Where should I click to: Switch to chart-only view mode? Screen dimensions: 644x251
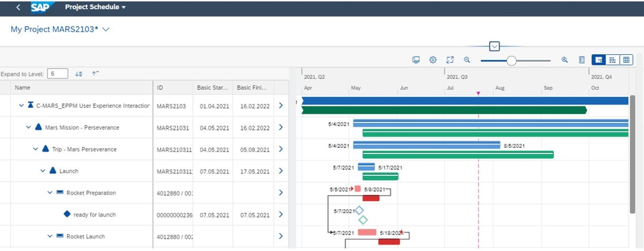[x=612, y=60]
